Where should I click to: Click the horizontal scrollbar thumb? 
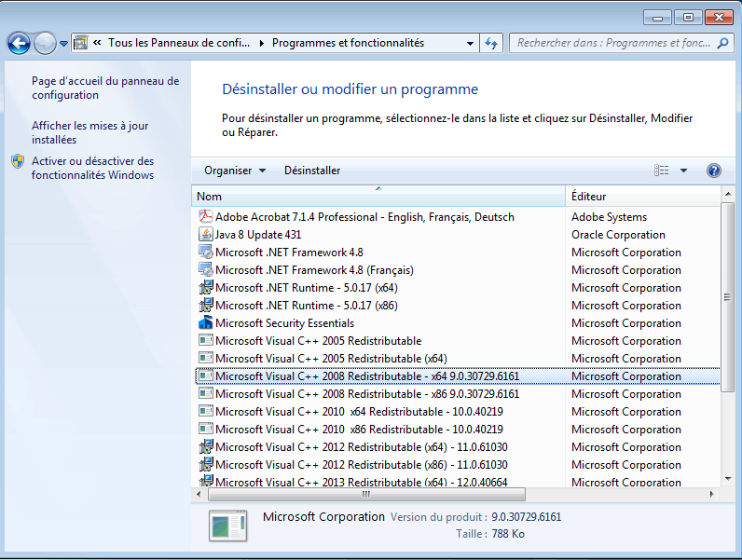[x=366, y=494]
